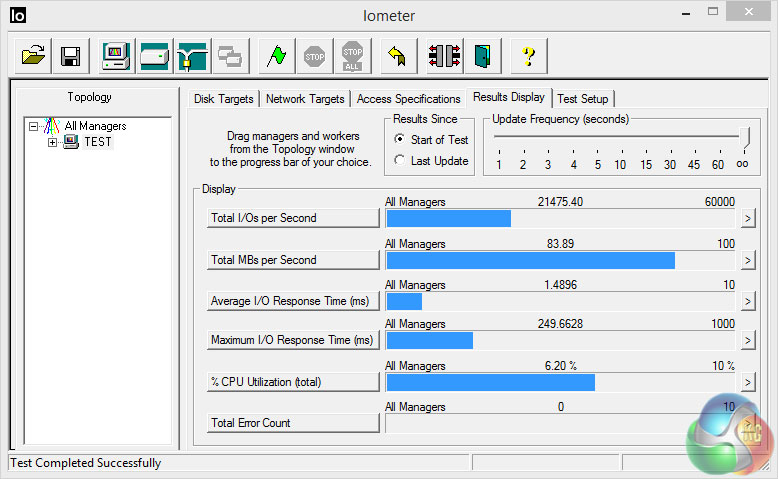Screen dimensions: 778x479
Task: Click the Total MBs per Second progress bar
Action: (560, 261)
